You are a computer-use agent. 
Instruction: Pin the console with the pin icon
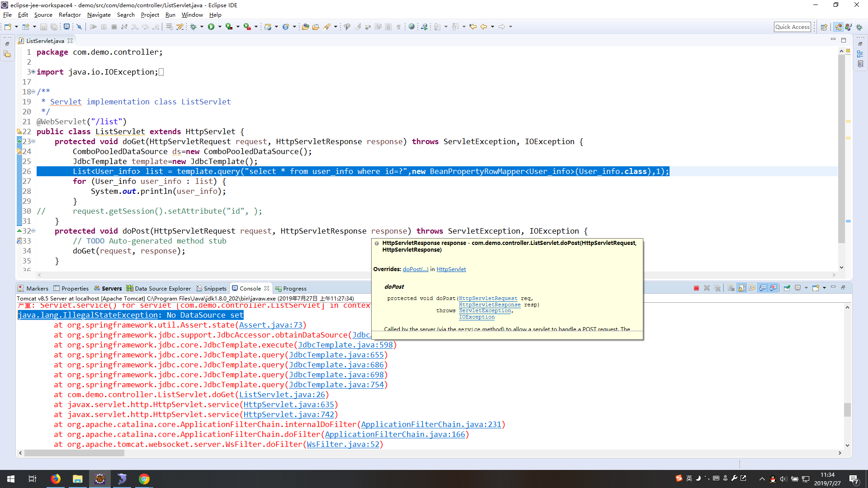pyautogui.click(x=787, y=288)
